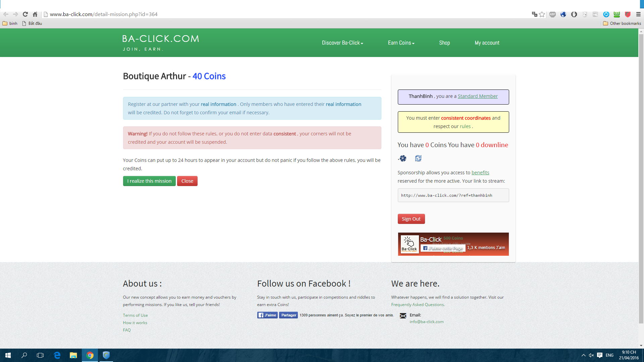Go to My account in navigation
The width and height of the screenshot is (644, 362).
pyautogui.click(x=487, y=43)
